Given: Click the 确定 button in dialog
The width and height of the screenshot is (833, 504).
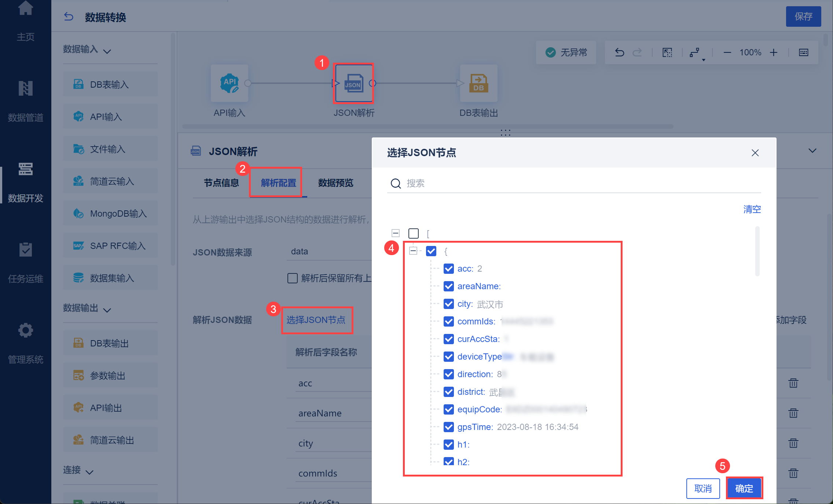Looking at the screenshot, I should coord(744,488).
